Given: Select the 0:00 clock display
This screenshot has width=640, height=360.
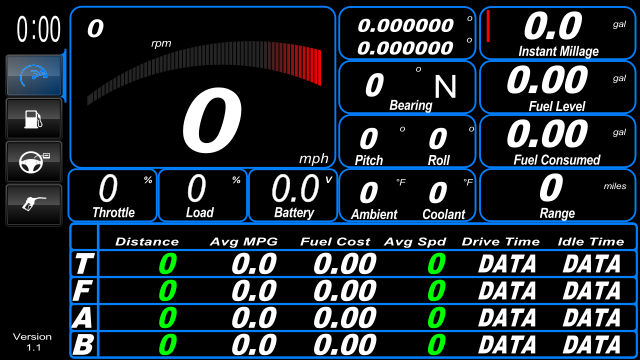Looking at the screenshot, I should tap(38, 29).
